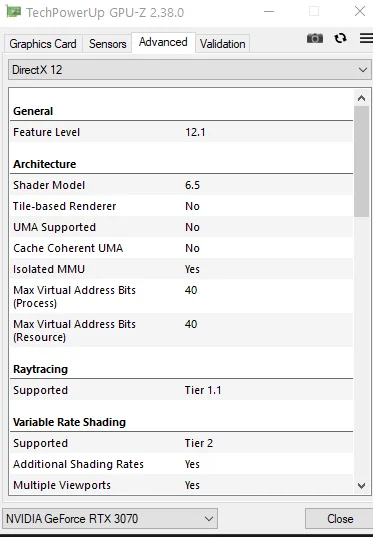Take a screenshot with the camera icon
This screenshot has width=373, height=537.
coord(315,38)
